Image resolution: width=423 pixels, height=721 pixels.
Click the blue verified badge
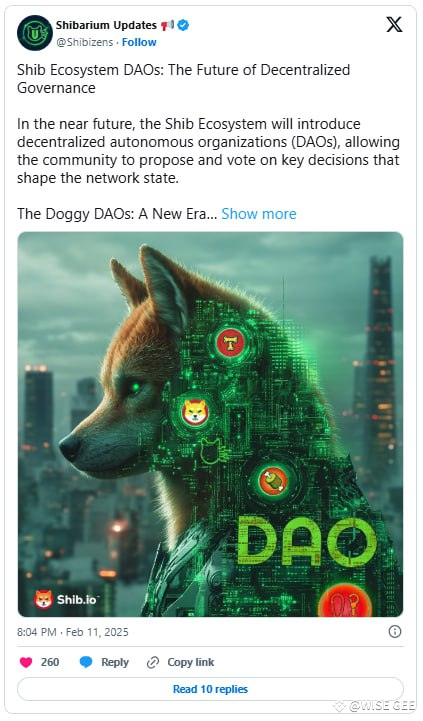[183, 25]
